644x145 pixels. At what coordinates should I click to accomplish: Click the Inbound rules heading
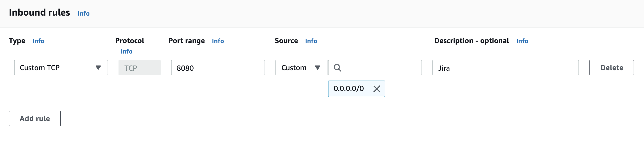point(40,12)
